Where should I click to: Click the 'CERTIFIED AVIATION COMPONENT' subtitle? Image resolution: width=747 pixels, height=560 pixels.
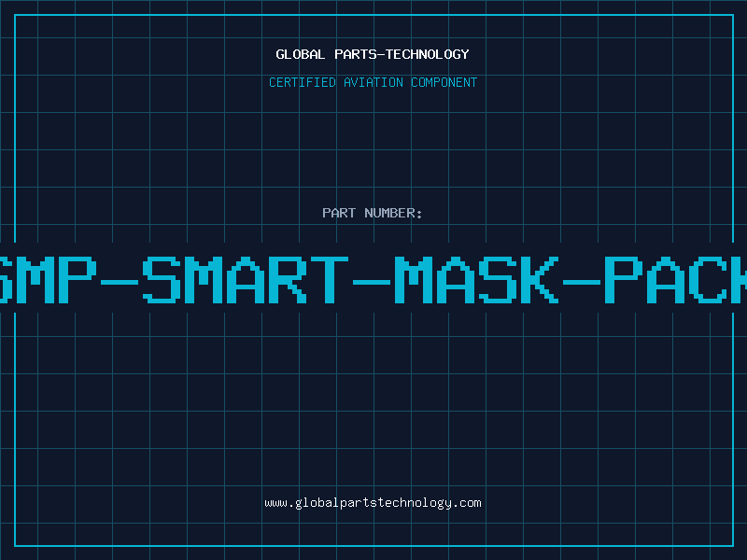(x=373, y=82)
